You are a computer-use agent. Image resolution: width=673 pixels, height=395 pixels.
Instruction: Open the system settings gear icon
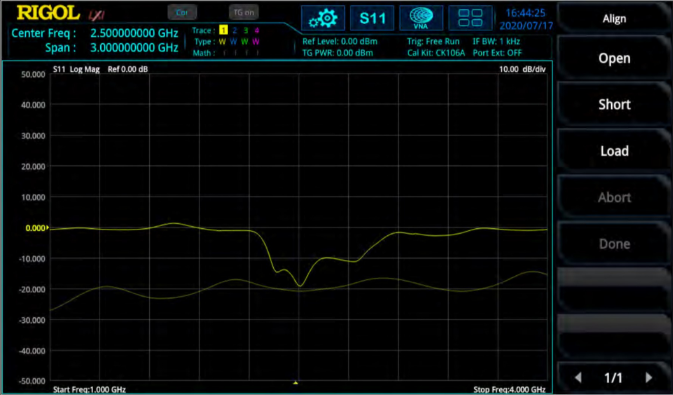323,18
